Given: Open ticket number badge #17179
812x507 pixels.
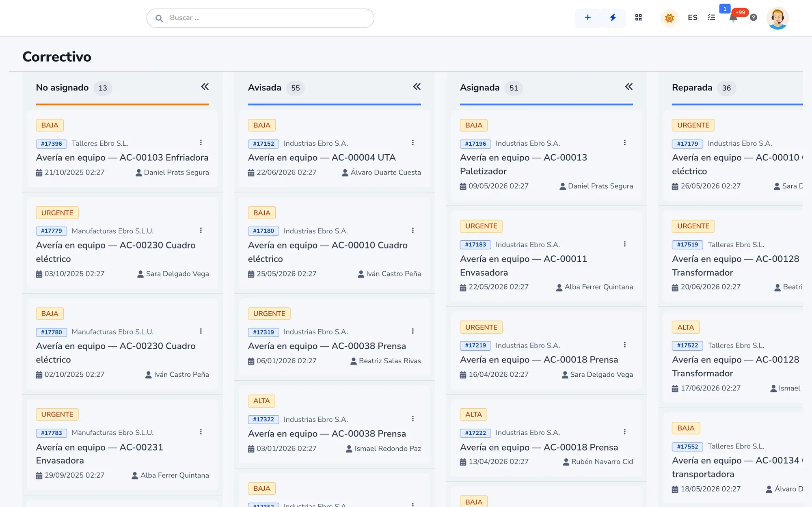Looking at the screenshot, I should pos(687,144).
